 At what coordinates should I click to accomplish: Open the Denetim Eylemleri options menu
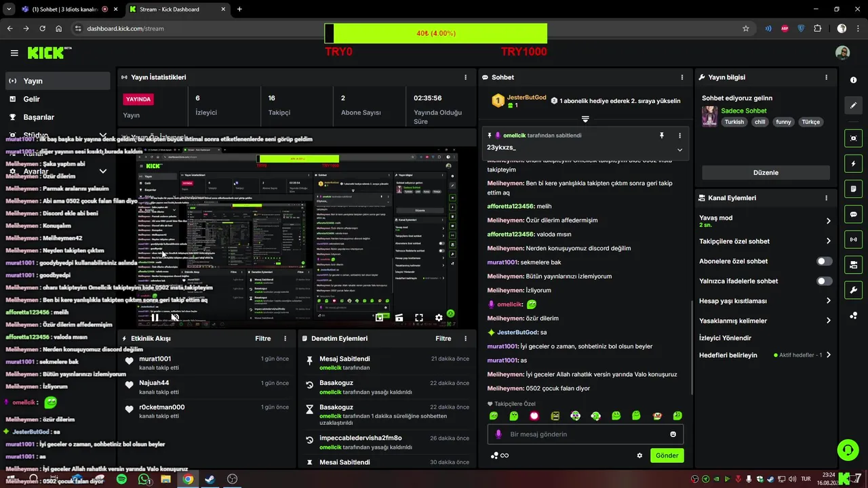pyautogui.click(x=465, y=338)
